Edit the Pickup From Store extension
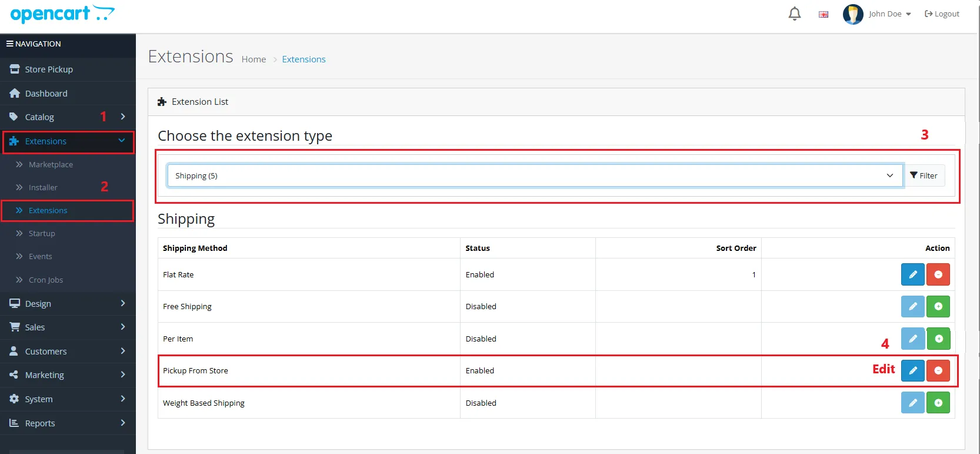This screenshot has height=454, width=980. 912,370
